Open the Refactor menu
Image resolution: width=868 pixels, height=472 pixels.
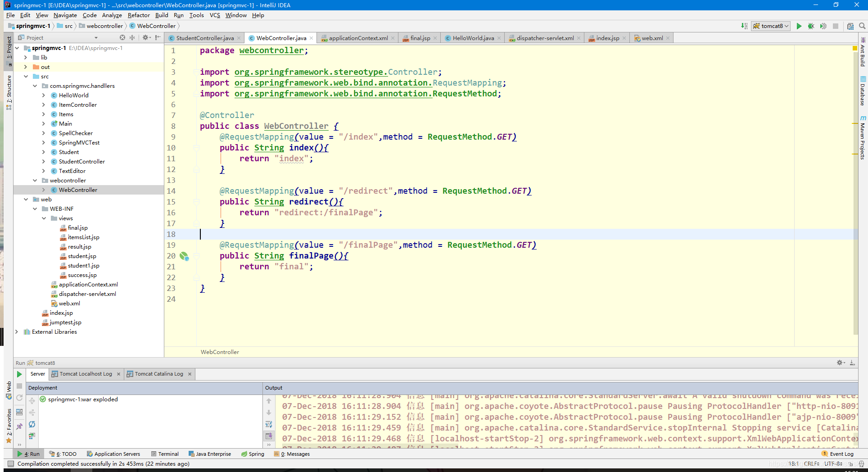pyautogui.click(x=139, y=15)
